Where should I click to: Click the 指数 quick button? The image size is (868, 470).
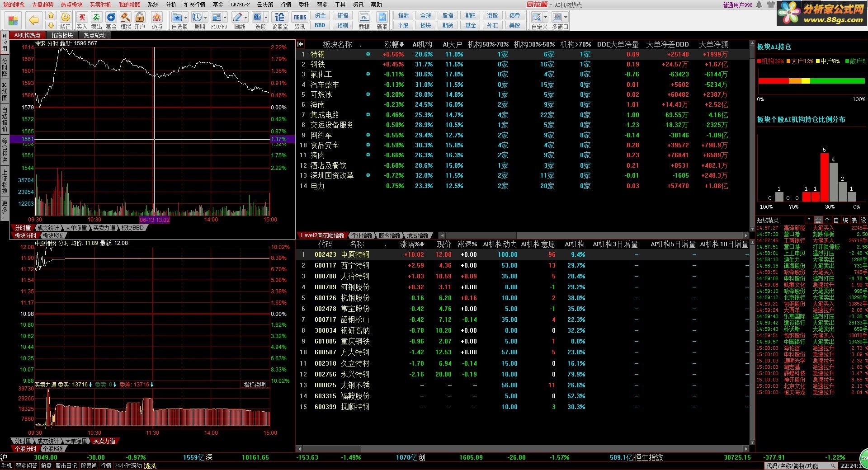[x=403, y=15]
